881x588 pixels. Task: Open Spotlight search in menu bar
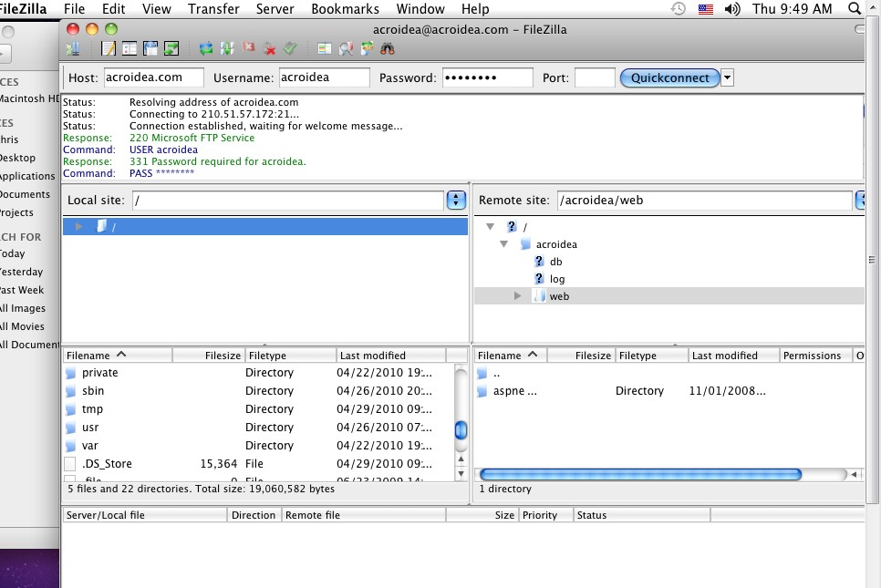854,8
